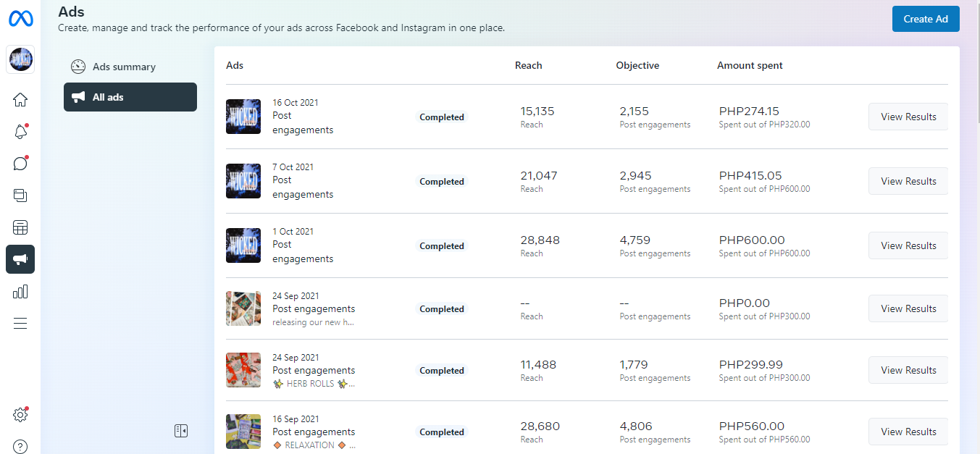The image size is (980, 454).
Task: Open the Insights bar chart icon
Action: (20, 291)
